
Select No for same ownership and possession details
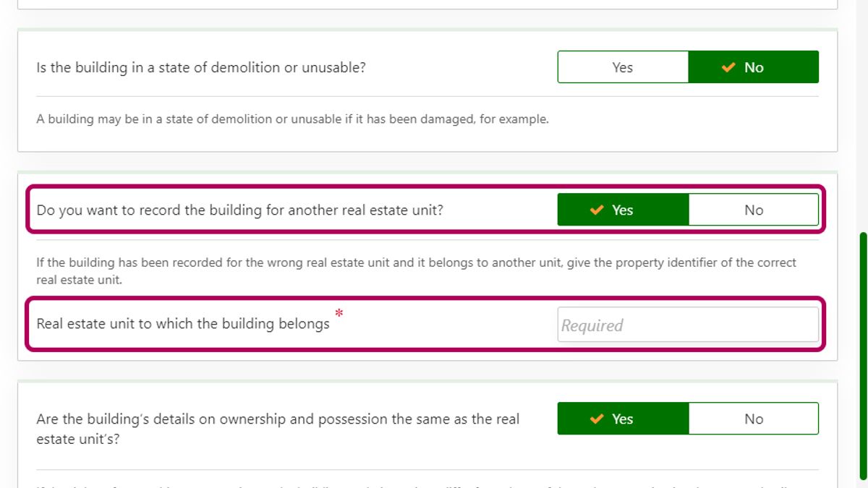[x=753, y=419]
